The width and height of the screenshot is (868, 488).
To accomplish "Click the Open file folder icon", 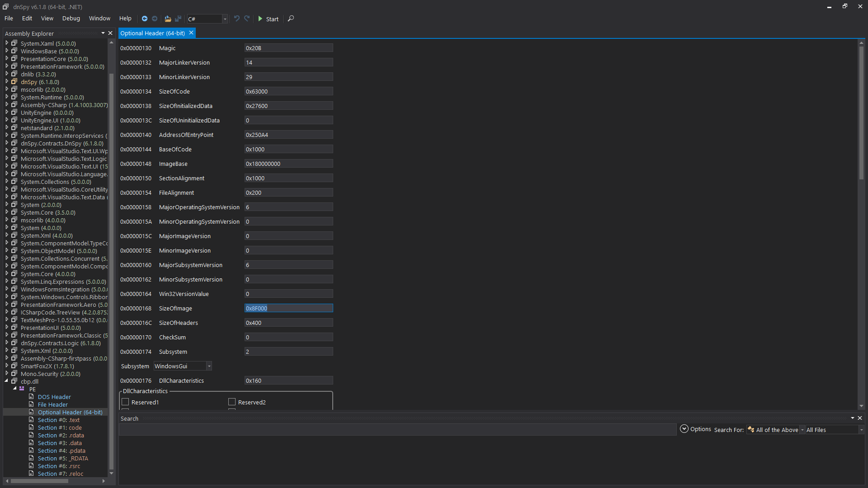I will 168,19.
